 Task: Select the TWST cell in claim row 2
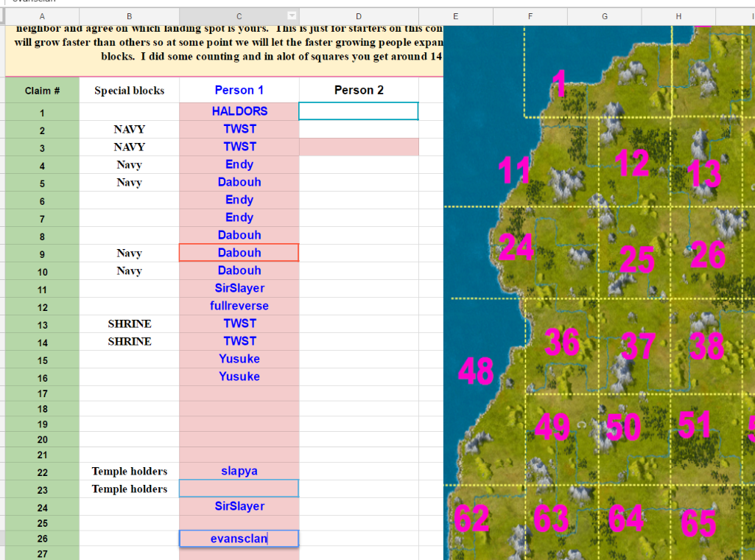pyautogui.click(x=239, y=129)
